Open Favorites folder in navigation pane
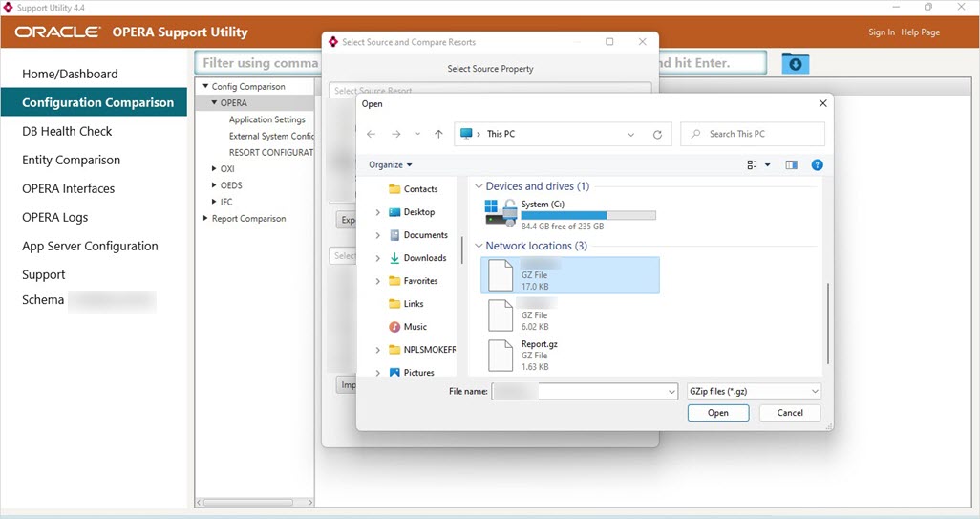 click(x=414, y=281)
